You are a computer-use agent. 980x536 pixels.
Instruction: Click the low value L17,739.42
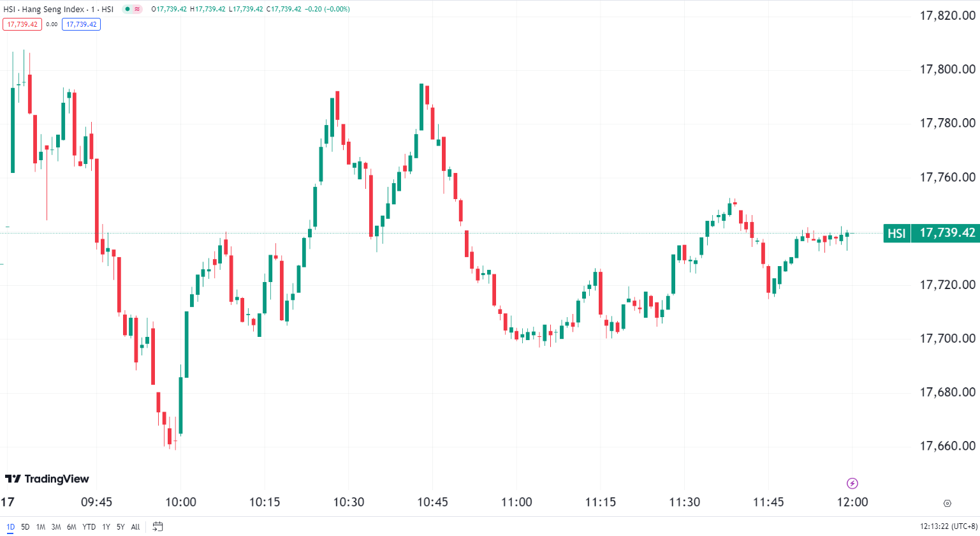coord(245,9)
